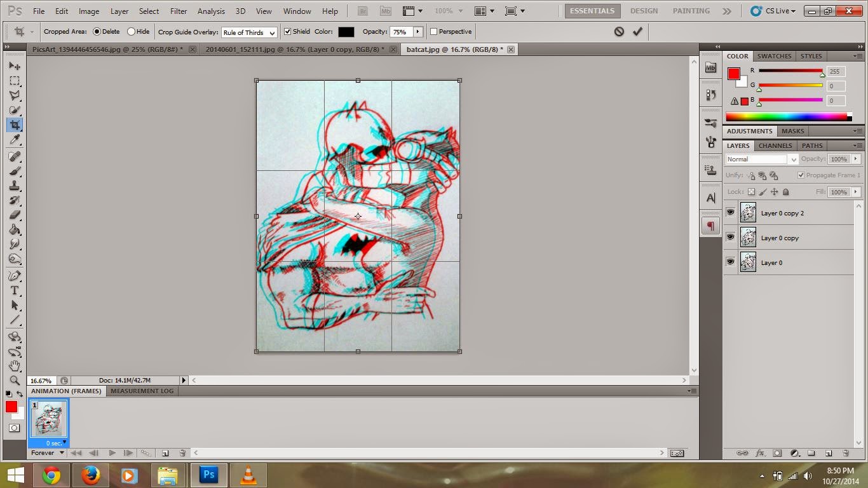Add a layer style with fx icon

click(x=760, y=453)
